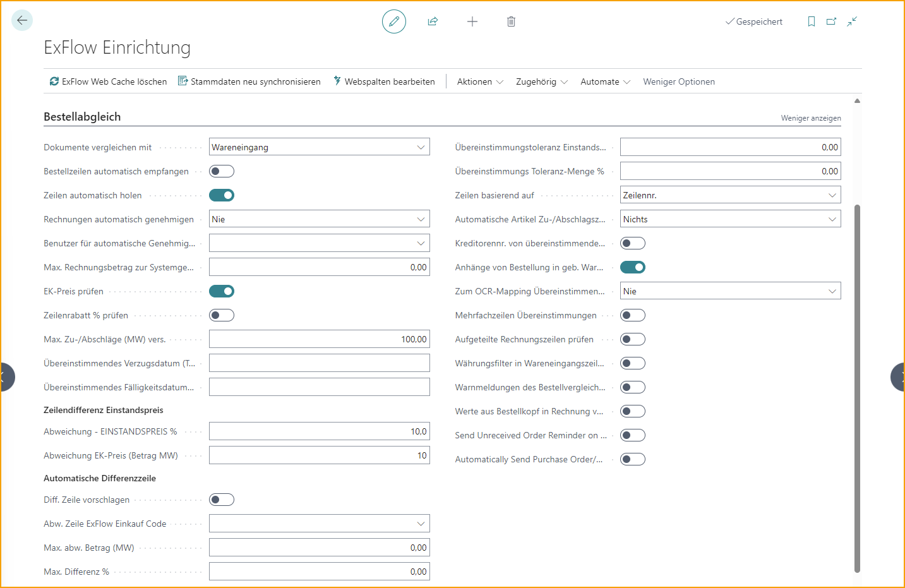Toggle Werte aus Bestellkopf in Rechnung
905x588 pixels.
pos(633,411)
